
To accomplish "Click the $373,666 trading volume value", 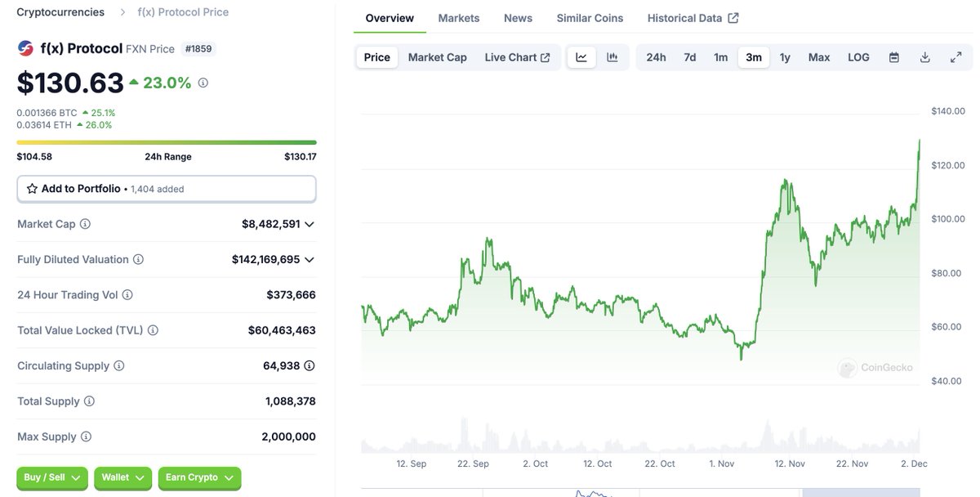I will 291,295.
